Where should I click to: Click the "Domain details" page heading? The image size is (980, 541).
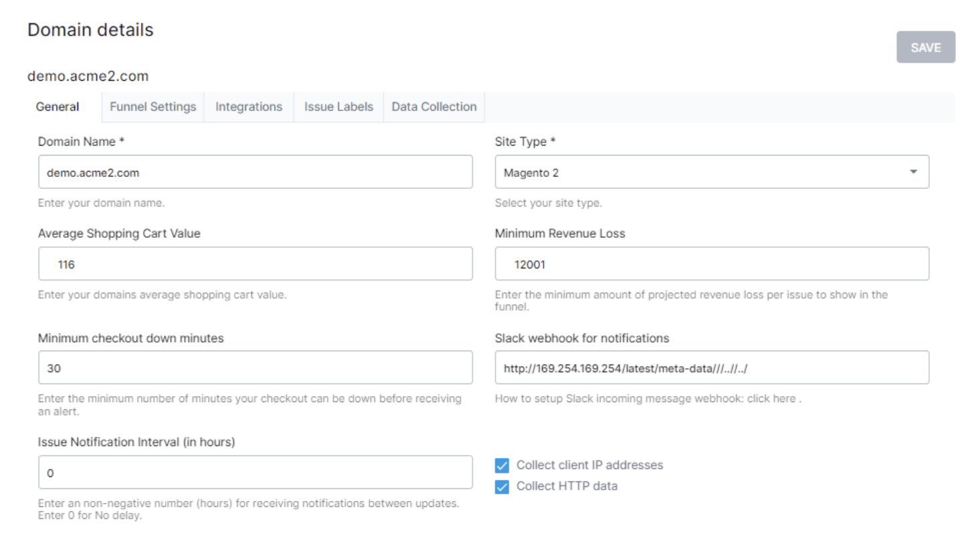click(90, 30)
